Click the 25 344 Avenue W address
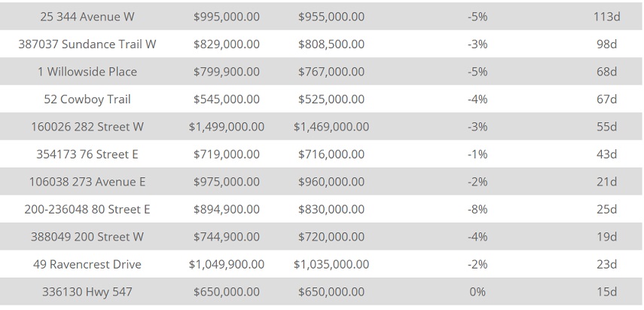 [x=87, y=17]
